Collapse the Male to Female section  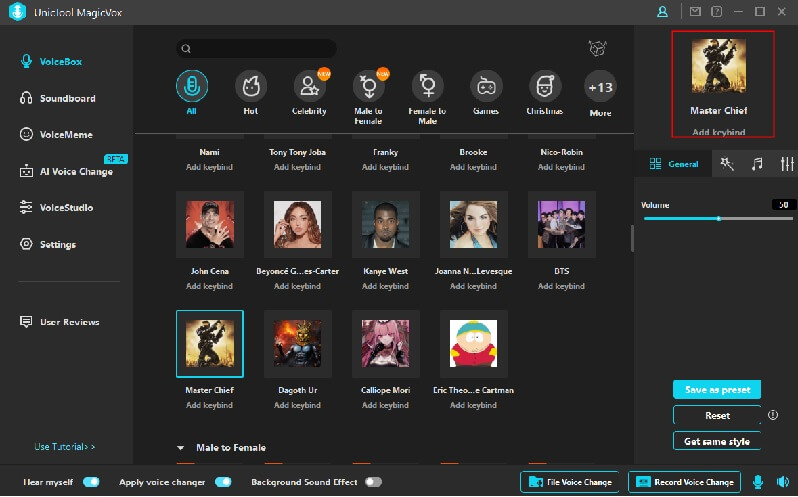click(180, 448)
